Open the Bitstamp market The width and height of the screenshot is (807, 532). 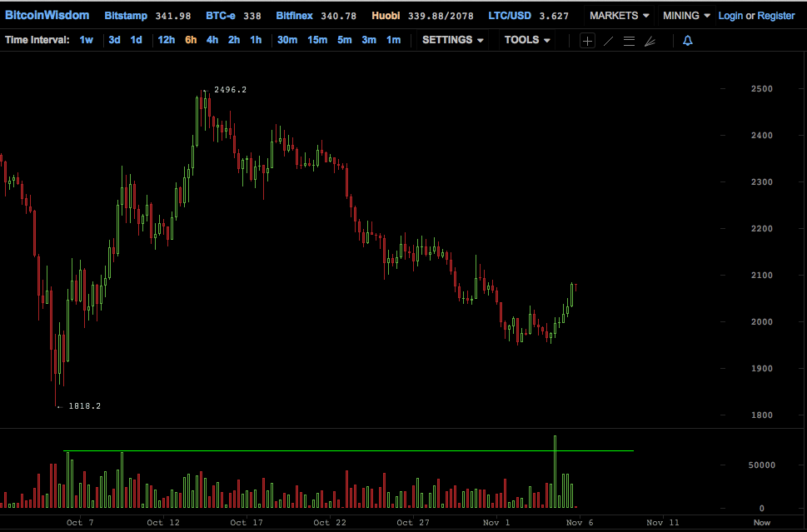[x=126, y=16]
